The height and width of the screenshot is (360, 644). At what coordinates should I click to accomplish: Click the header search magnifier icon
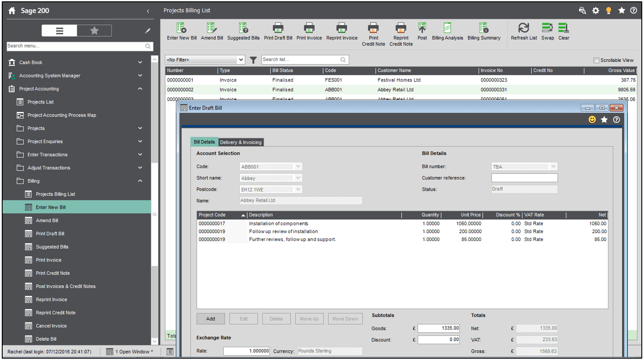tap(583, 11)
